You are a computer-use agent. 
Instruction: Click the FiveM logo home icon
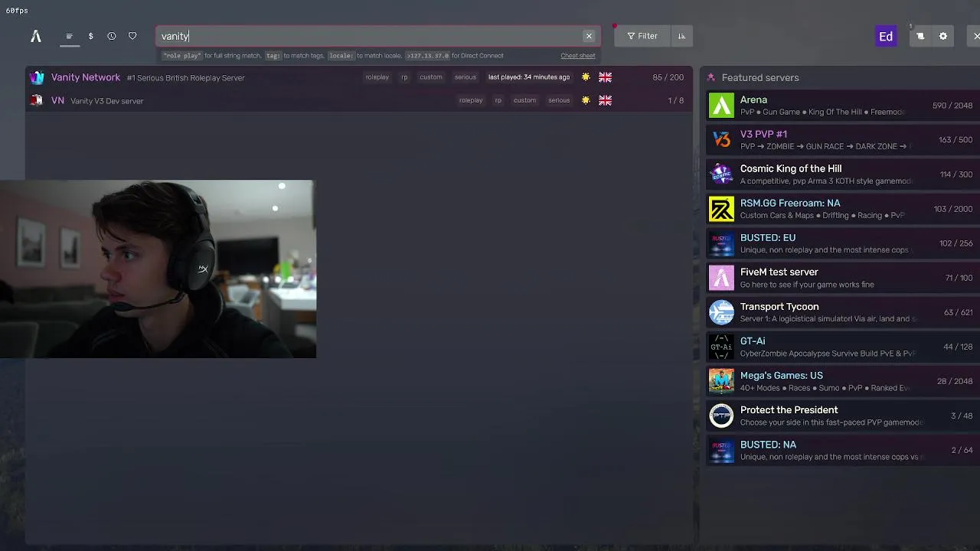click(x=36, y=36)
